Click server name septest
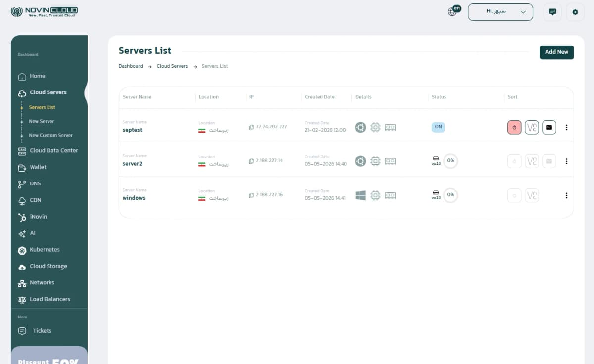 coord(132,130)
